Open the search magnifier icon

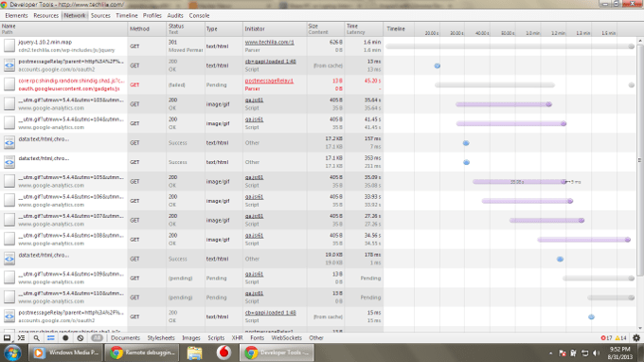(36, 337)
